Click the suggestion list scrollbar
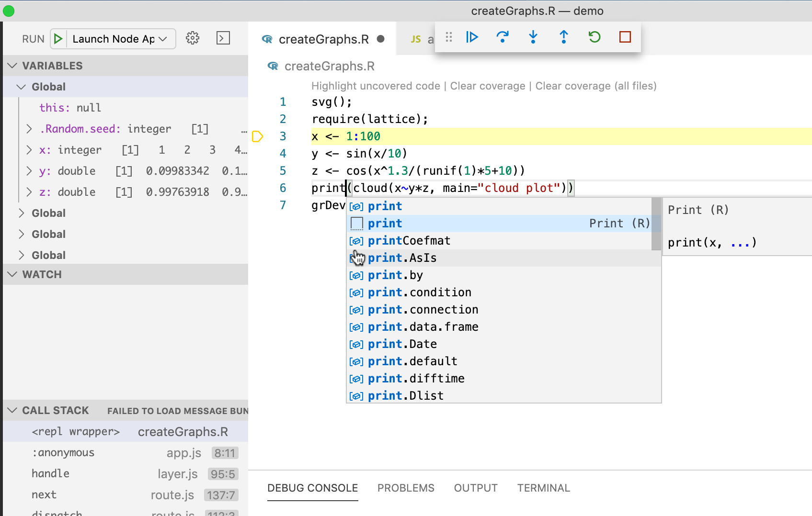Screen dimensions: 812x516 656,224
